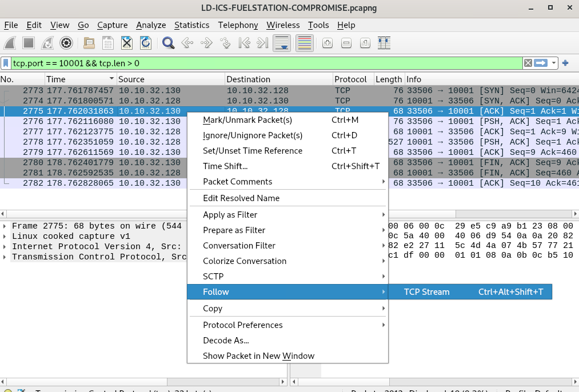This screenshot has height=392, width=579.
Task: Open the filter history dropdown arrow
Action: pyautogui.click(x=554, y=63)
